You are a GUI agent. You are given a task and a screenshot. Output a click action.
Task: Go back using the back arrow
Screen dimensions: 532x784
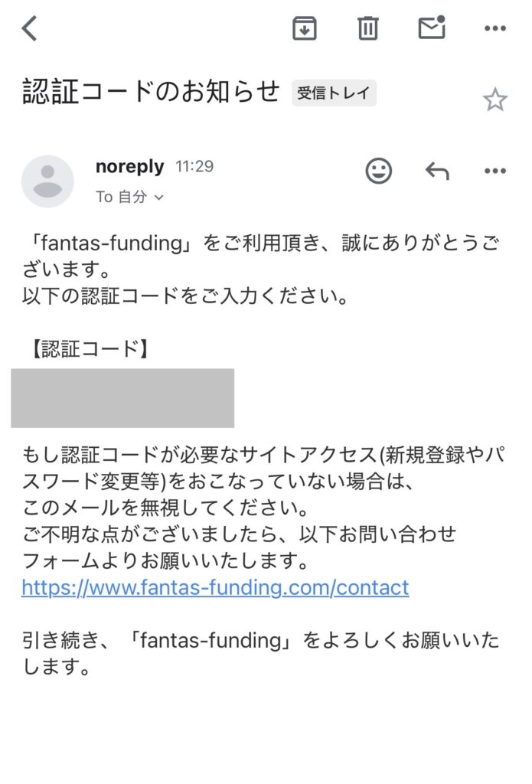click(29, 29)
